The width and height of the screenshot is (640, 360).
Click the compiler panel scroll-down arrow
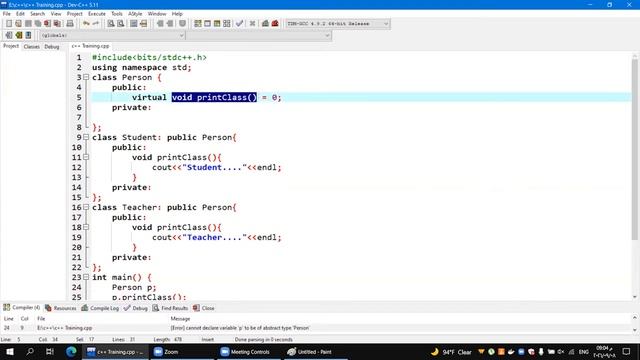click(635, 330)
